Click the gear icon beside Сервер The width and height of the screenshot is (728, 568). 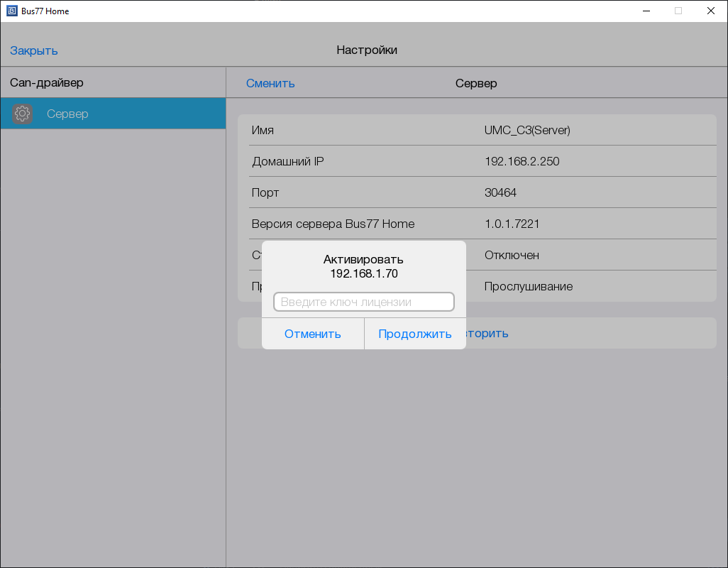[23, 114]
